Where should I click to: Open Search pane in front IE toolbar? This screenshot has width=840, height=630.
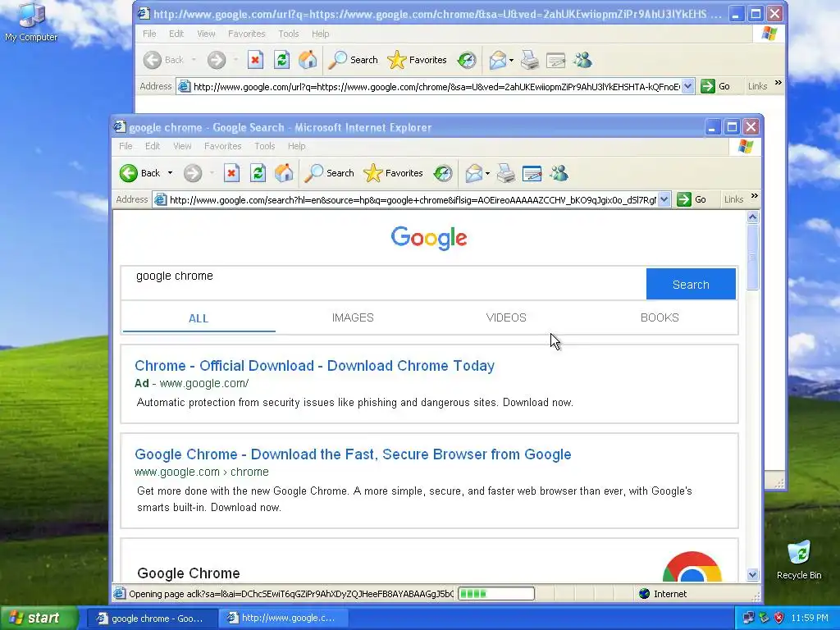(x=329, y=173)
